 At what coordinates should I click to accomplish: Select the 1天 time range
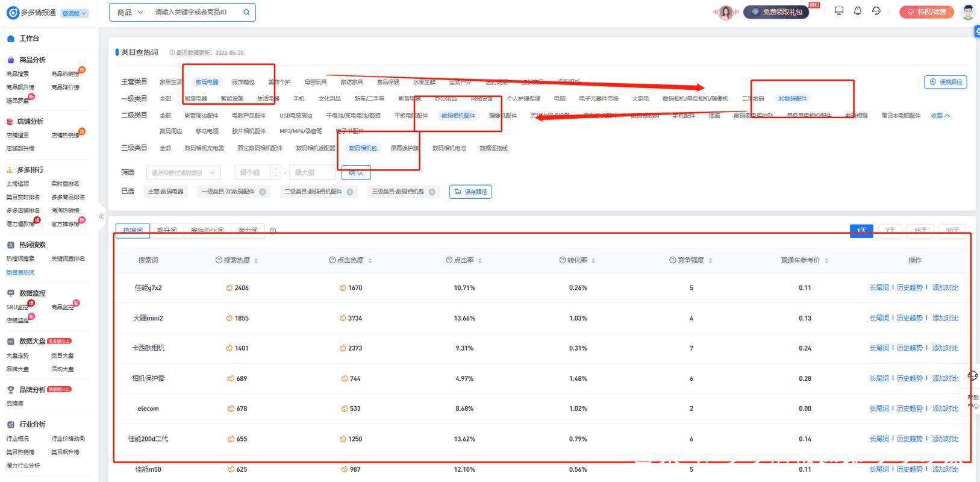pyautogui.click(x=861, y=231)
